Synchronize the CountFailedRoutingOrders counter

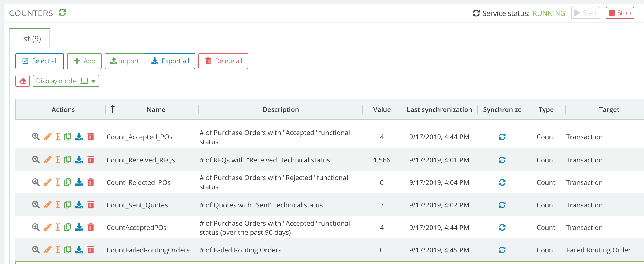[502, 250]
